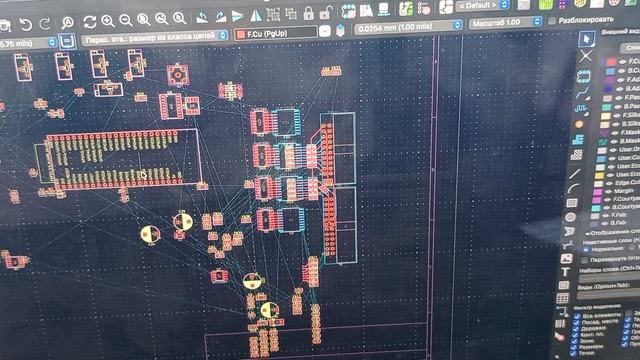The height and width of the screenshot is (360, 640).
Task: Click the Redo arrow icon
Action: click(x=44, y=24)
